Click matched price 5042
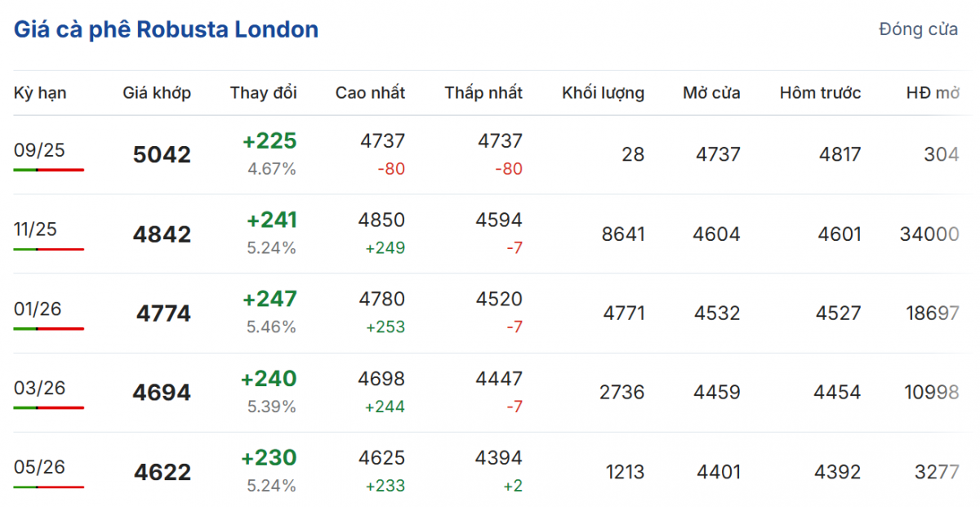Image resolution: width=980 pixels, height=507 pixels. 162,155
